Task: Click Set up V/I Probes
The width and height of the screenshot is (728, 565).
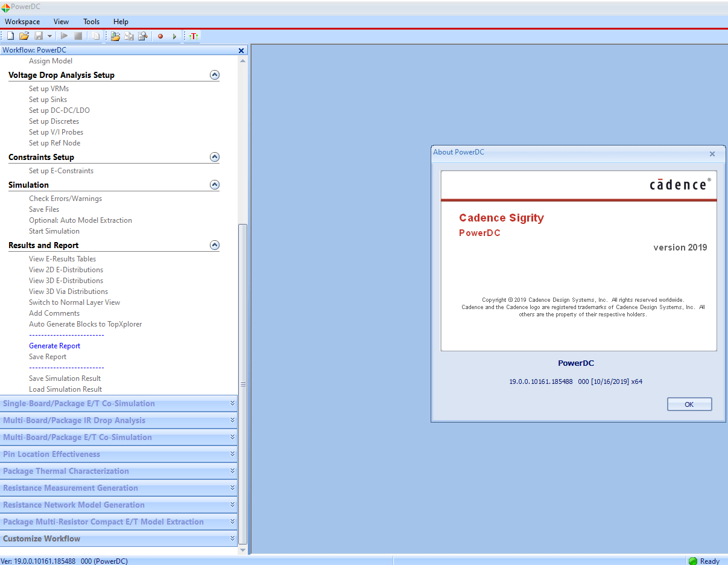Action: (x=56, y=132)
